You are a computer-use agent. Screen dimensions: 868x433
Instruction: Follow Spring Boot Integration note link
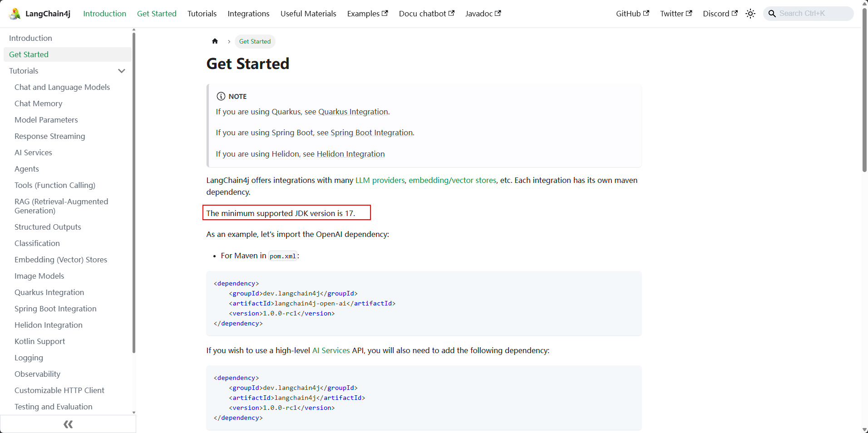[x=371, y=133]
